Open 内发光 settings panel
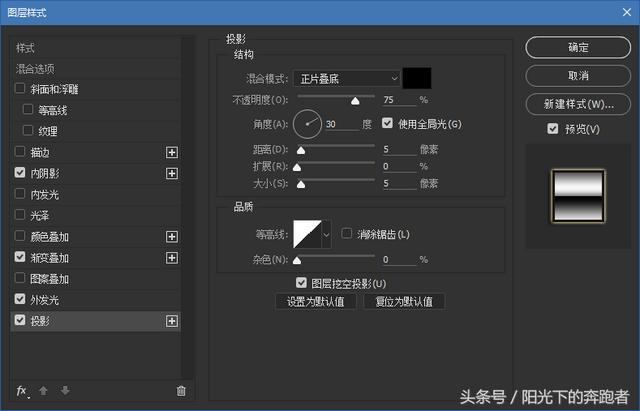The height and width of the screenshot is (411, 640). pyautogui.click(x=44, y=195)
